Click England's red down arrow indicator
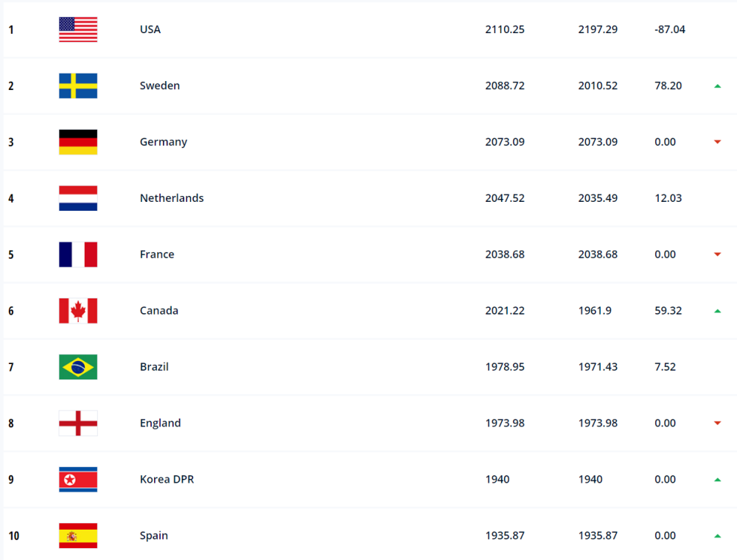The height and width of the screenshot is (560, 737). (x=717, y=423)
